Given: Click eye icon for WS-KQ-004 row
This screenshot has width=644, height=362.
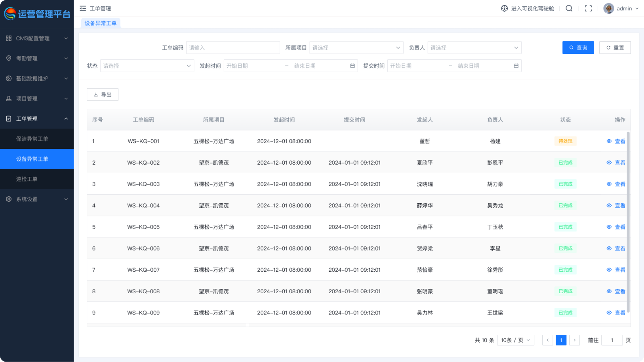Looking at the screenshot, I should point(609,205).
